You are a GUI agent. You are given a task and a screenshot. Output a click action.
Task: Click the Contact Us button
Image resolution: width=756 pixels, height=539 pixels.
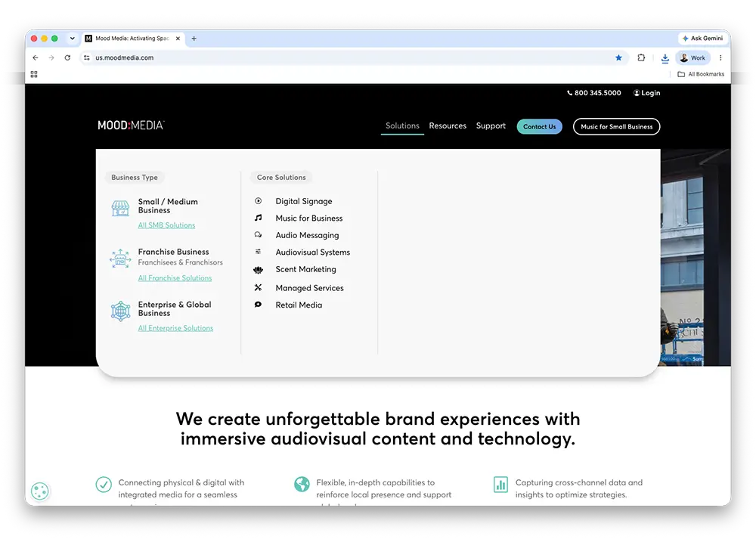540,127
